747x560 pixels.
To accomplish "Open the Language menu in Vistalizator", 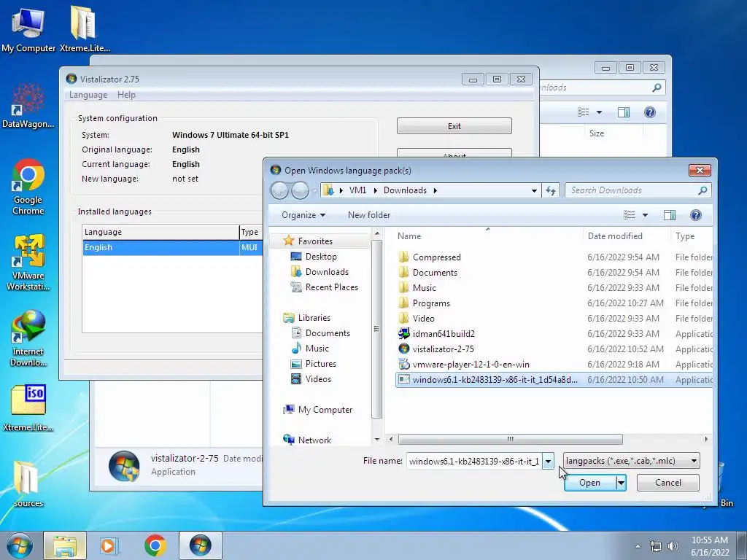I will point(88,95).
